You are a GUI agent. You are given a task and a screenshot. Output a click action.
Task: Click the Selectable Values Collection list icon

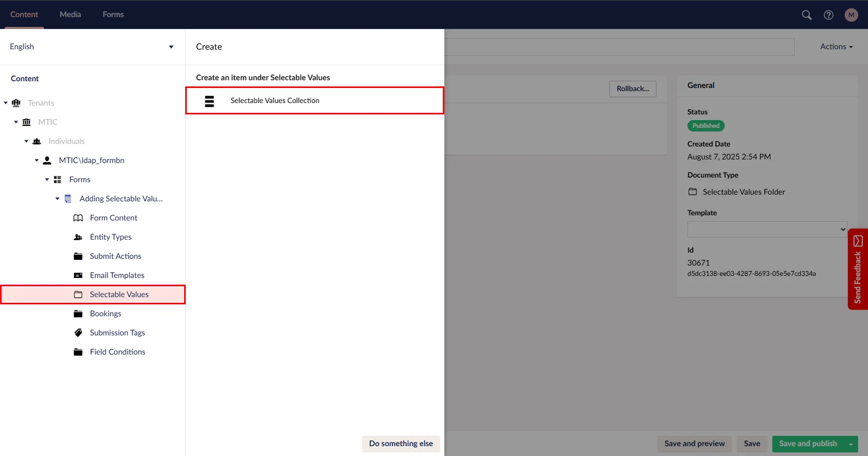(x=209, y=101)
